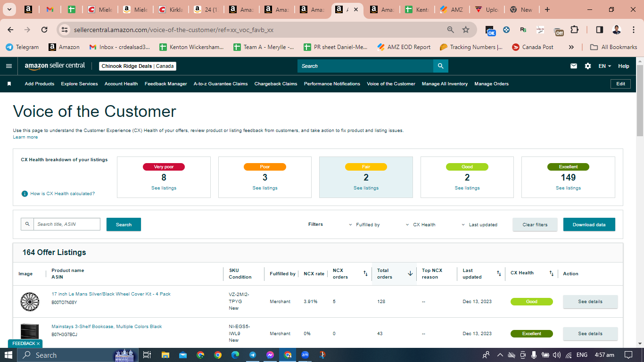Image resolution: width=644 pixels, height=362 pixels.
Task: Open the Seller Central hamburger menu
Action: point(9,66)
